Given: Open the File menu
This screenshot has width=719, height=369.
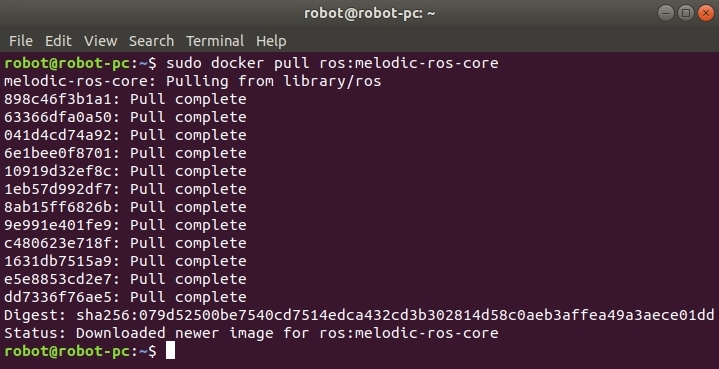Looking at the screenshot, I should click(21, 41).
